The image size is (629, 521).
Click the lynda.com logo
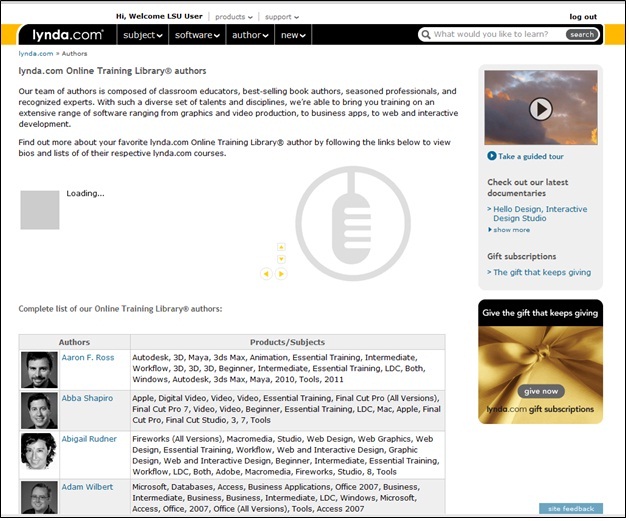point(67,35)
